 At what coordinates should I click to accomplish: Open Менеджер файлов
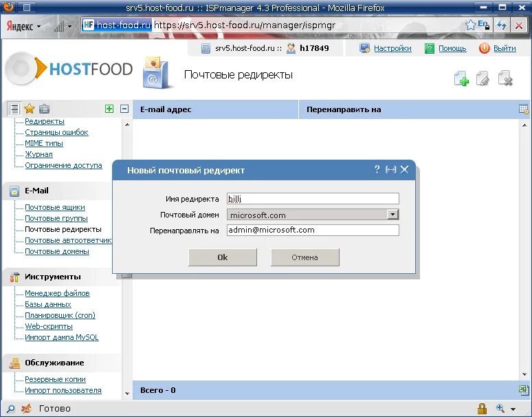(57, 293)
